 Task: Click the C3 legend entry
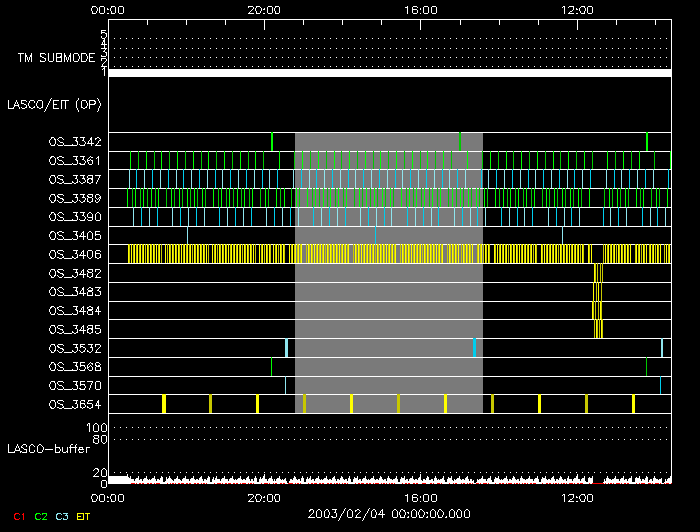point(63,516)
